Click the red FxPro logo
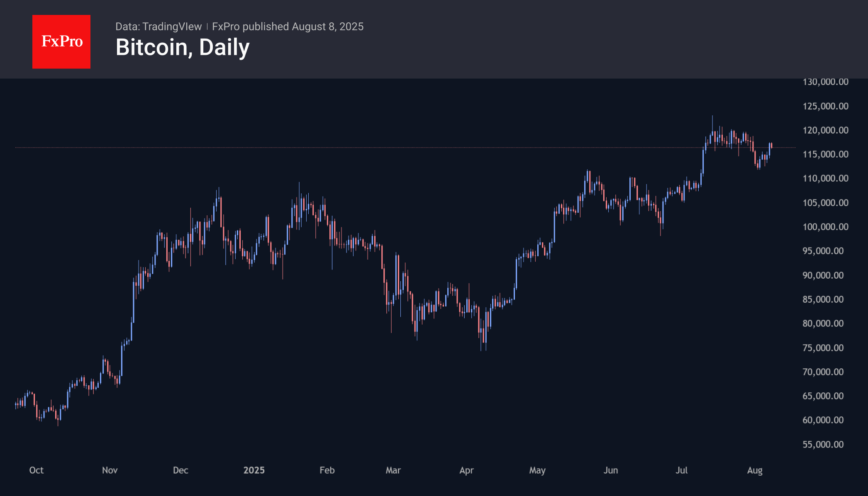This screenshot has height=496, width=868. pos(61,41)
